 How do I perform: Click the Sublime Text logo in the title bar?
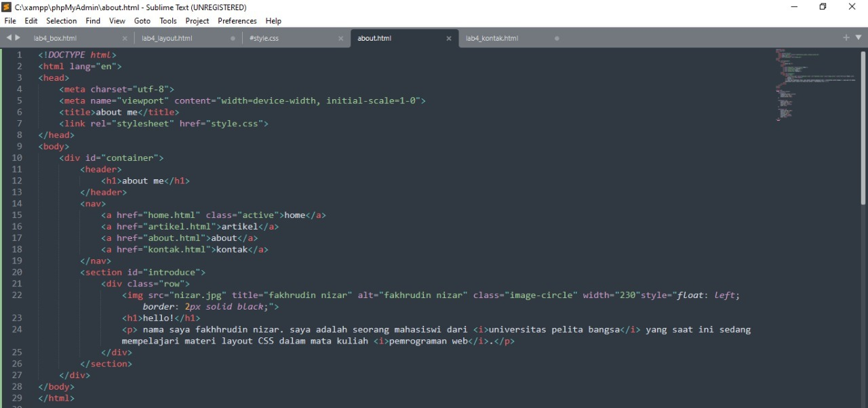click(6, 7)
